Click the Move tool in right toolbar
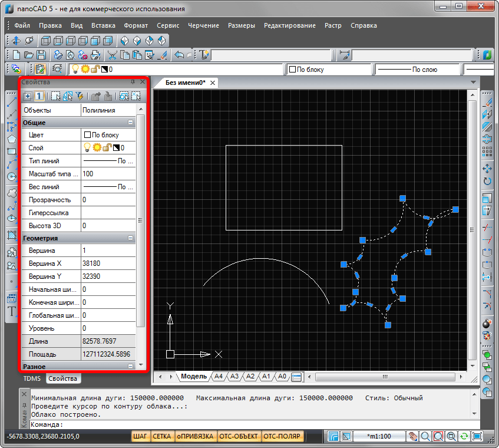 pyautogui.click(x=487, y=169)
